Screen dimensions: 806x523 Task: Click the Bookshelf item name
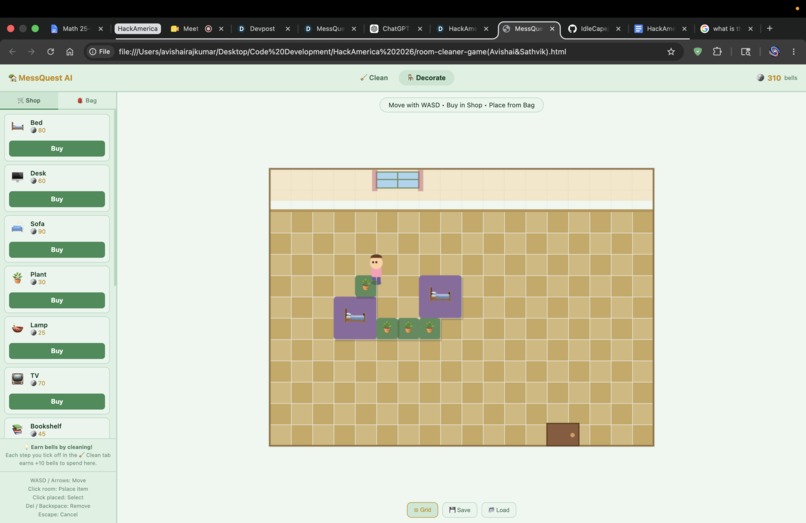click(46, 426)
